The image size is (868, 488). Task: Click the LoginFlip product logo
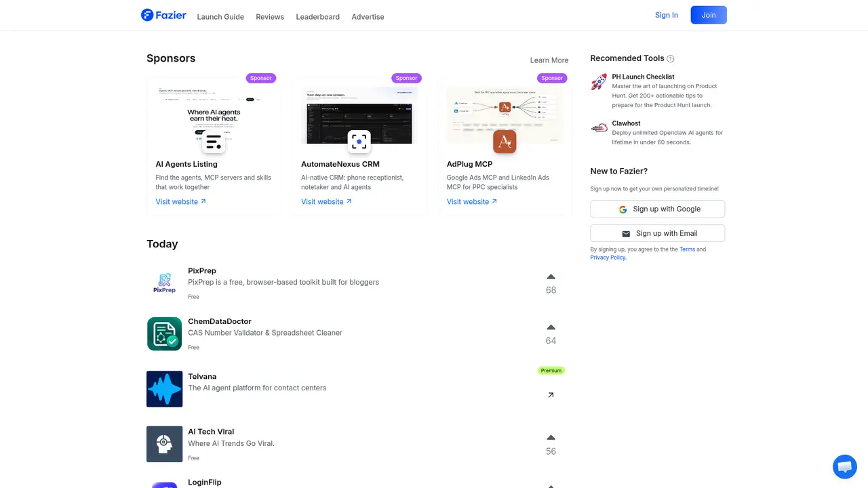coord(164,485)
